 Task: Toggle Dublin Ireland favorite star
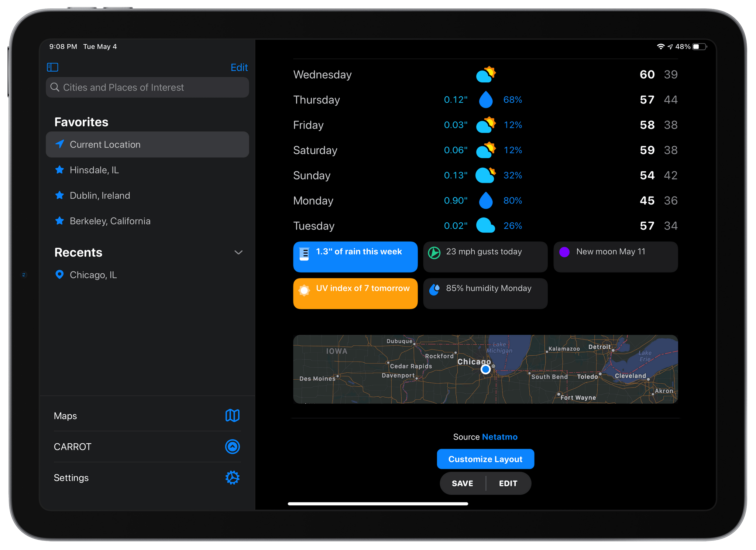pos(58,195)
